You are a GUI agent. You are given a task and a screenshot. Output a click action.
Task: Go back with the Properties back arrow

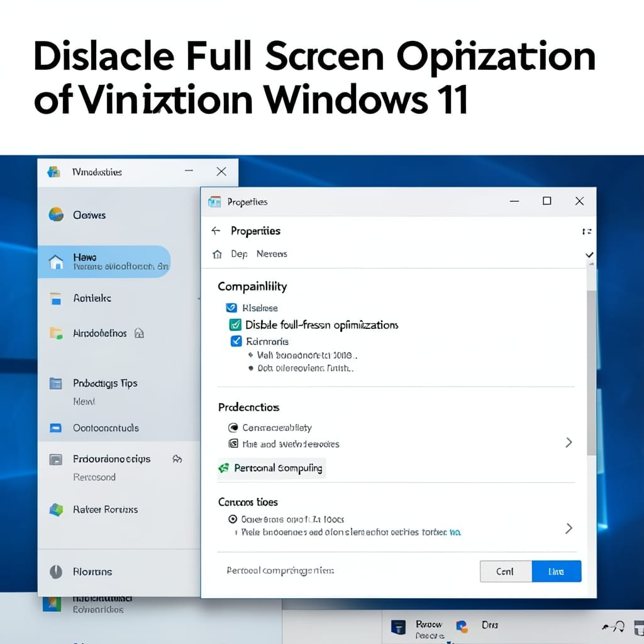[x=216, y=231]
